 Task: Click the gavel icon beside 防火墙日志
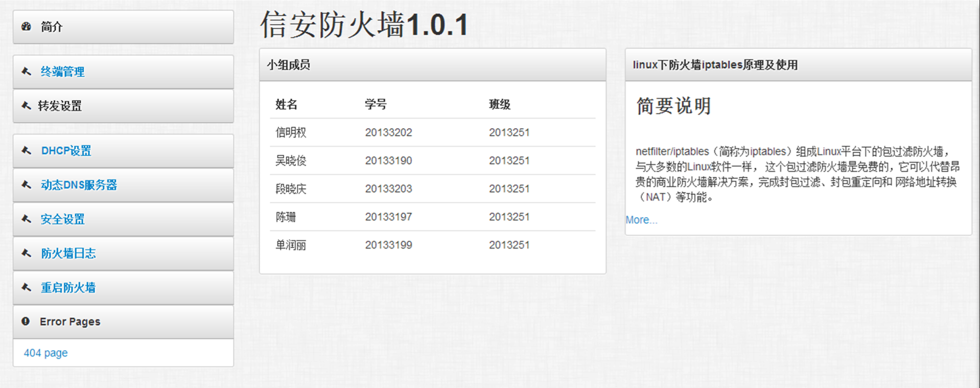coord(26,253)
